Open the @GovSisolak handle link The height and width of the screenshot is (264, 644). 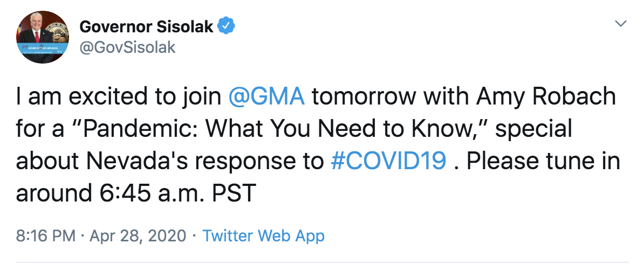tap(127, 47)
